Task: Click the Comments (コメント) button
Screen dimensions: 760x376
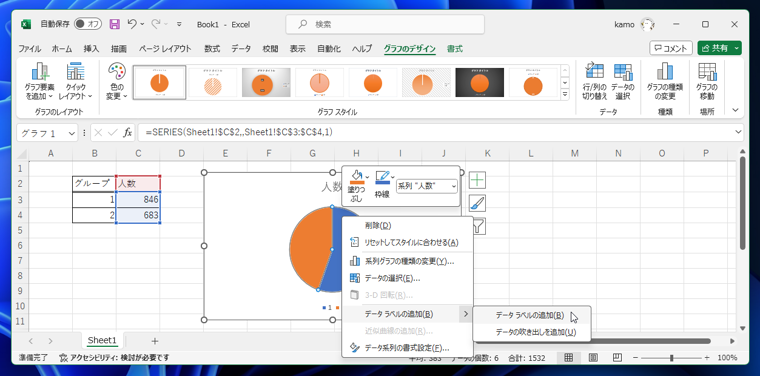Action: click(671, 48)
